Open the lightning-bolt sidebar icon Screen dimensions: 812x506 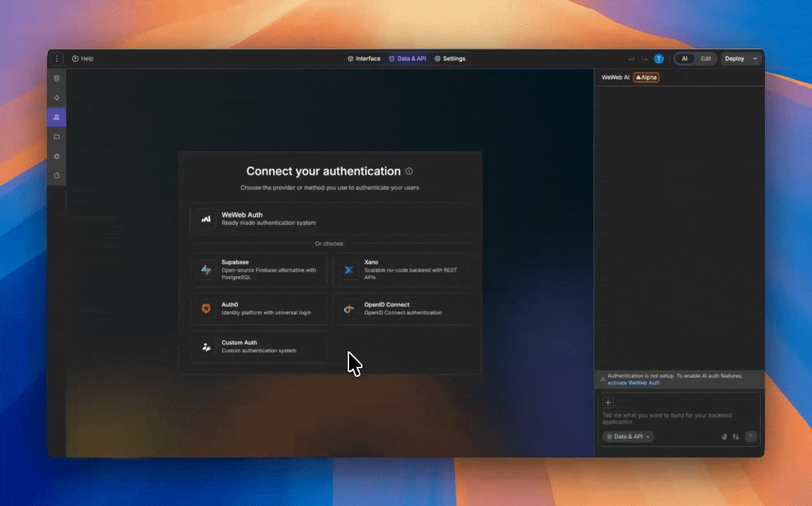[56, 98]
